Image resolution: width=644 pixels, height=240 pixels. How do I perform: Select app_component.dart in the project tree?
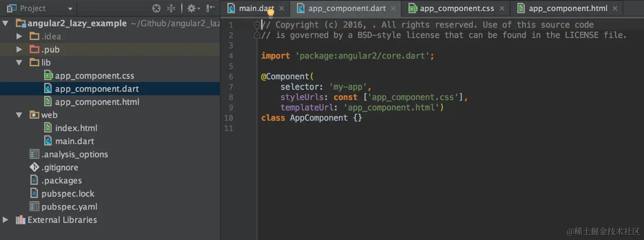click(x=97, y=88)
